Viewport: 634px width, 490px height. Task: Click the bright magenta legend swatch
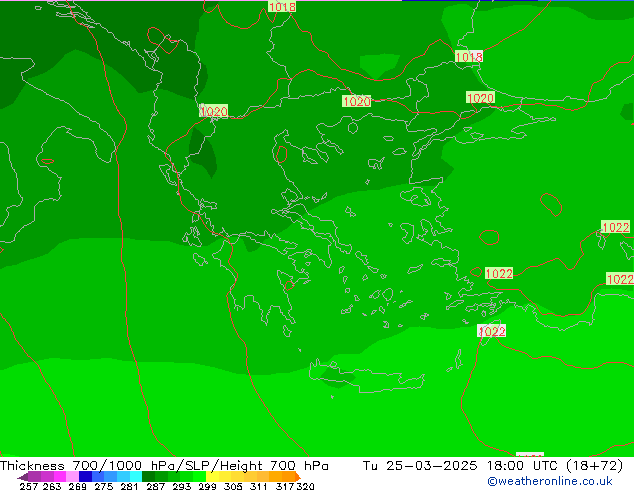(x=60, y=476)
